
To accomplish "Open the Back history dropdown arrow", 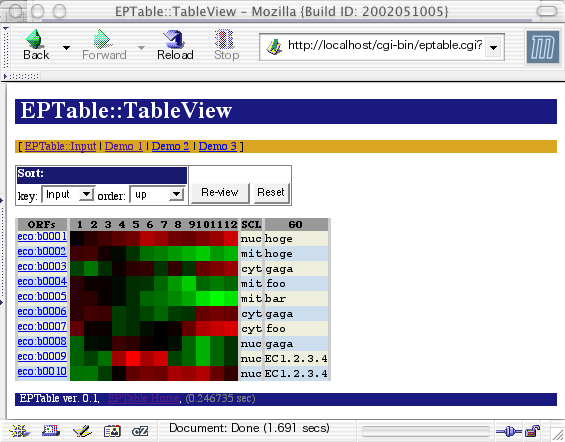I will coord(66,48).
